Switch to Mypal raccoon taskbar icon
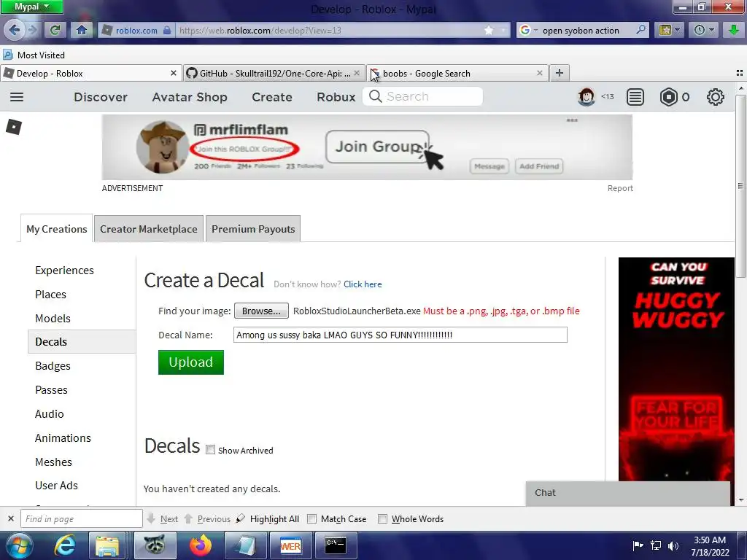The image size is (747, 560). click(155, 545)
